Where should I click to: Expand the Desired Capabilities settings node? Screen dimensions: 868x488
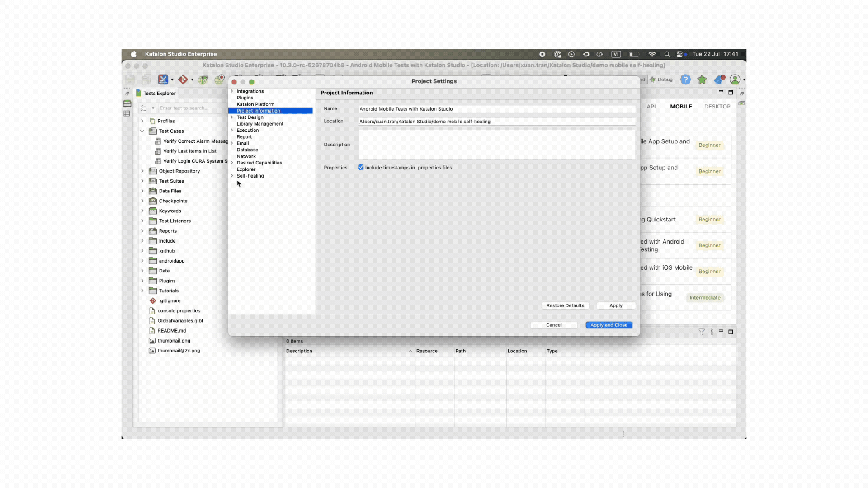[x=232, y=163]
